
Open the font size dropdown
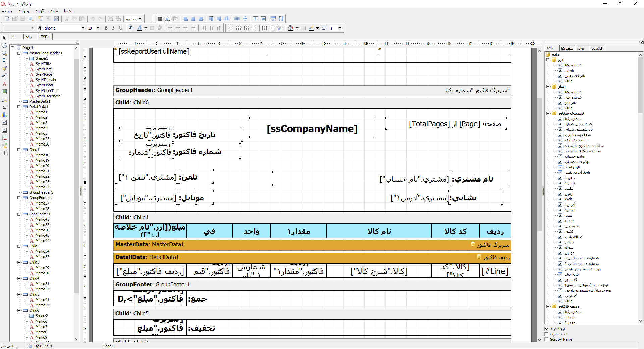click(98, 28)
